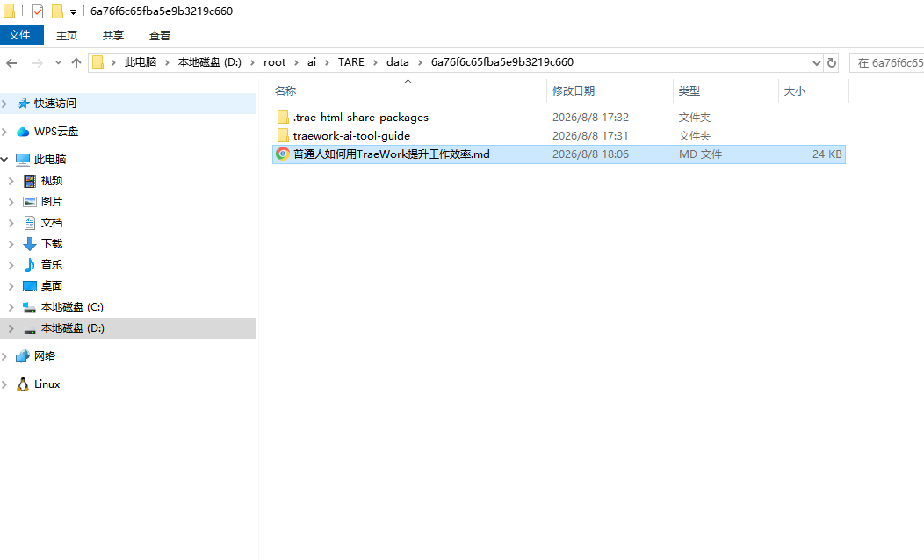Image resolution: width=924 pixels, height=560 pixels.
Task: Collapse the 此电脑 tree node
Action: coord(4,160)
